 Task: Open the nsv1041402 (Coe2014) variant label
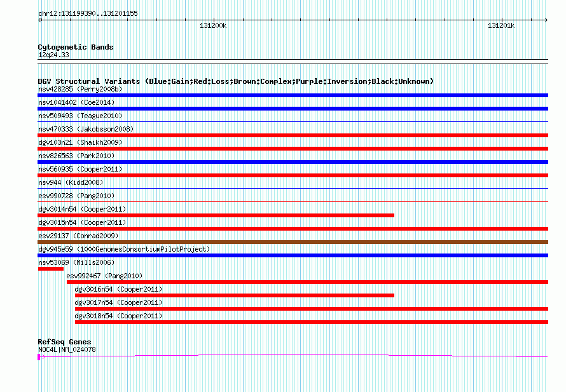click(x=76, y=102)
